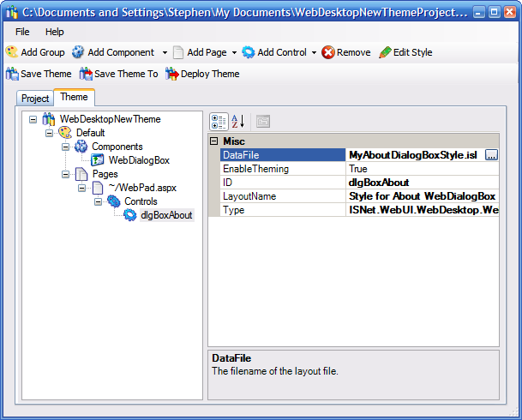The height and width of the screenshot is (420, 522).
Task: Click the red Remove icon
Action: coord(327,52)
